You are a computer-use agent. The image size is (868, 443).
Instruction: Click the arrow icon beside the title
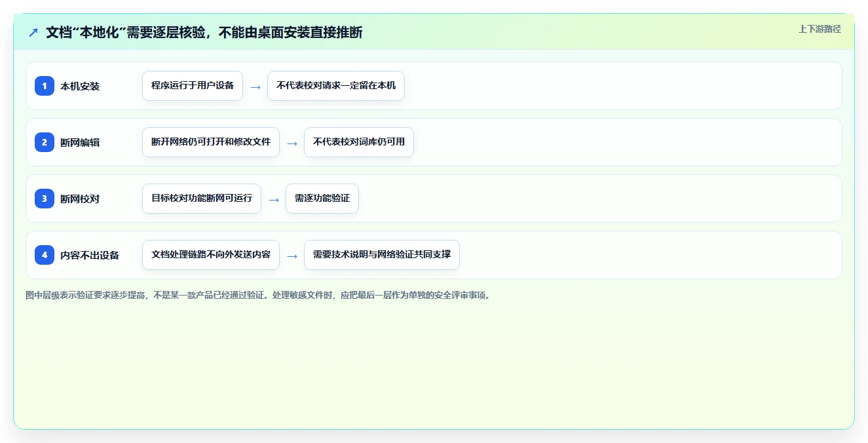click(33, 32)
